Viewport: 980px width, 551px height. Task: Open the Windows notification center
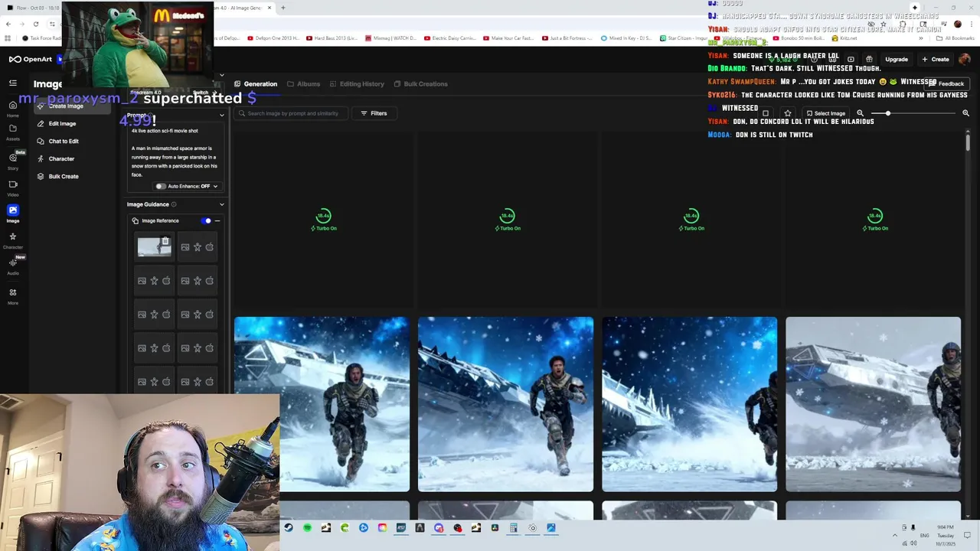click(968, 535)
